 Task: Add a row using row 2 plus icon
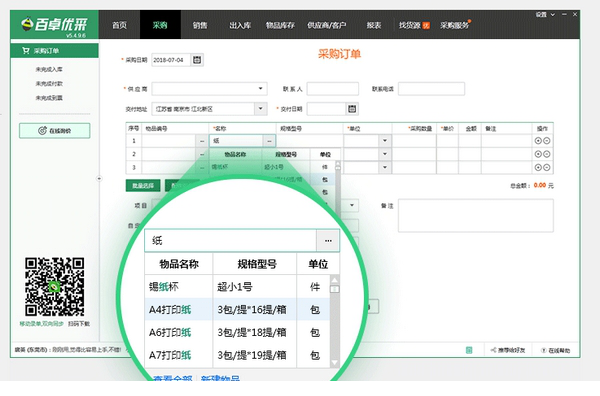tap(538, 154)
